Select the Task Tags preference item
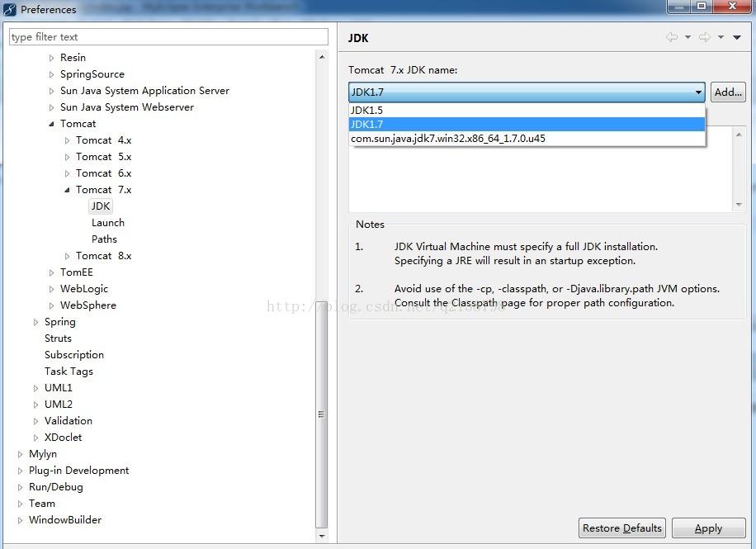The height and width of the screenshot is (549, 756). (x=69, y=372)
